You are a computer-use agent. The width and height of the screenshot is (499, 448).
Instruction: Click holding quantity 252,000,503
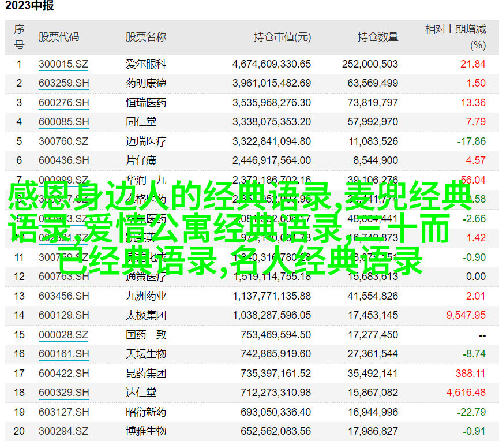click(x=370, y=64)
